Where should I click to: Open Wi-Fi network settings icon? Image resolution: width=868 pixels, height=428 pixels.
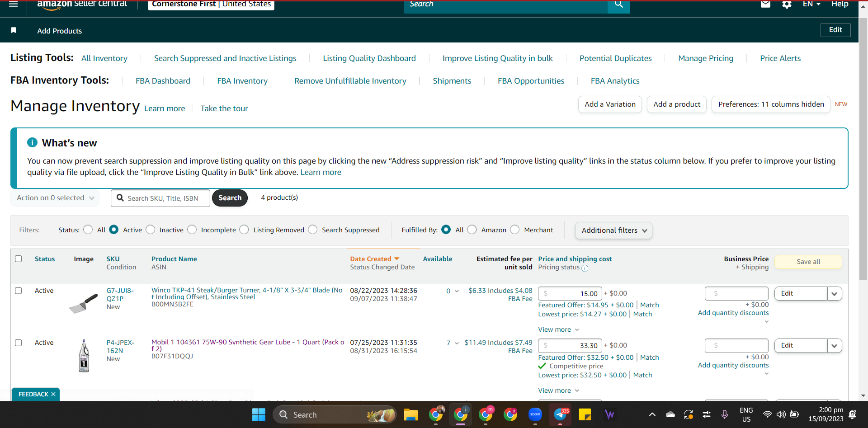tap(767, 414)
